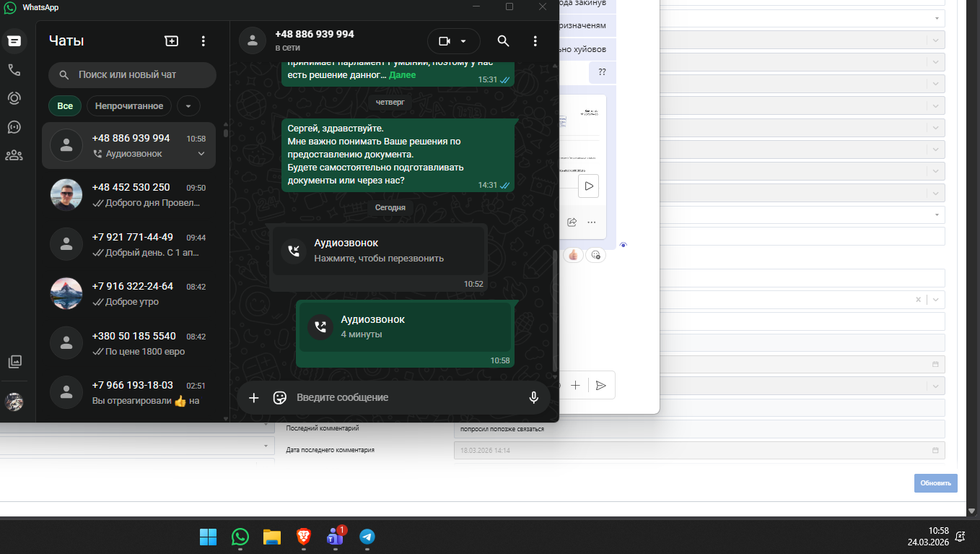This screenshot has width=980, height=554.
Task: Open the profile avatar at sidebar bottom
Action: [x=14, y=402]
